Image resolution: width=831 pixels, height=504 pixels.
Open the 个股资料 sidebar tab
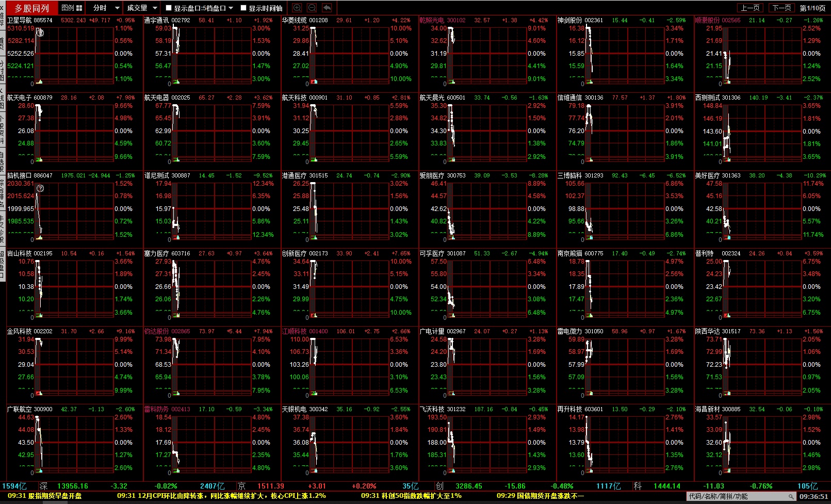click(x=3, y=131)
